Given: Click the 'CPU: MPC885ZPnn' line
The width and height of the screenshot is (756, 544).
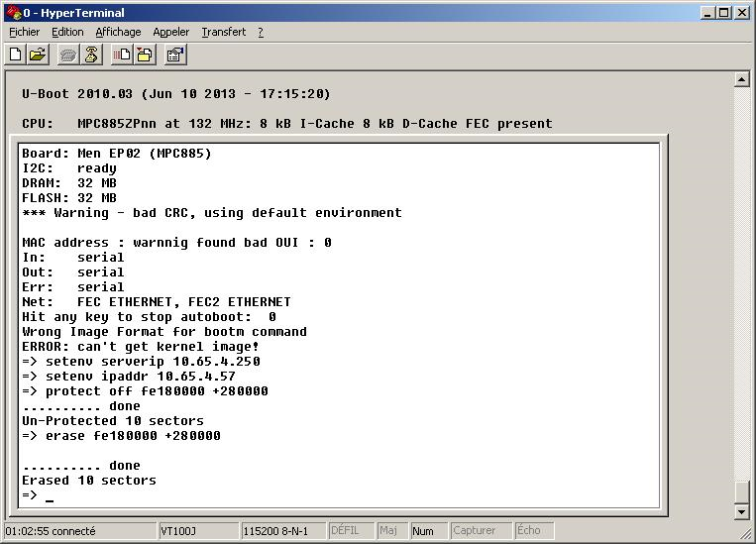Looking at the screenshot, I should 287,124.
